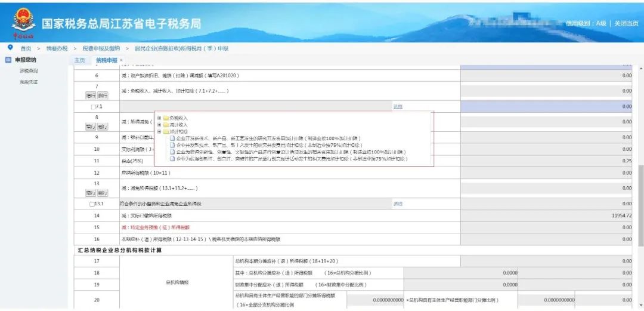Click 符合条件的小型微利企业减免企业所得税 text in row 13.1
644x311 pixels.
click(160, 204)
